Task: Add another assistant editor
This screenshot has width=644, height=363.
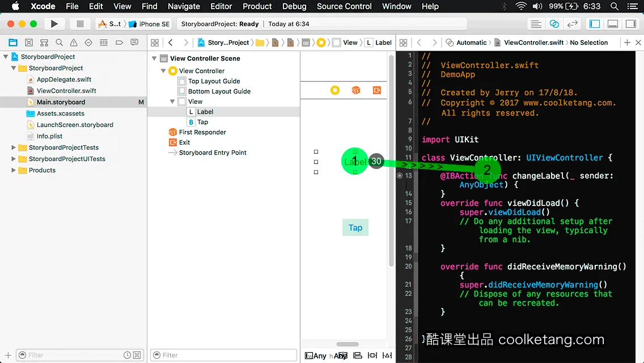Action: tap(627, 43)
